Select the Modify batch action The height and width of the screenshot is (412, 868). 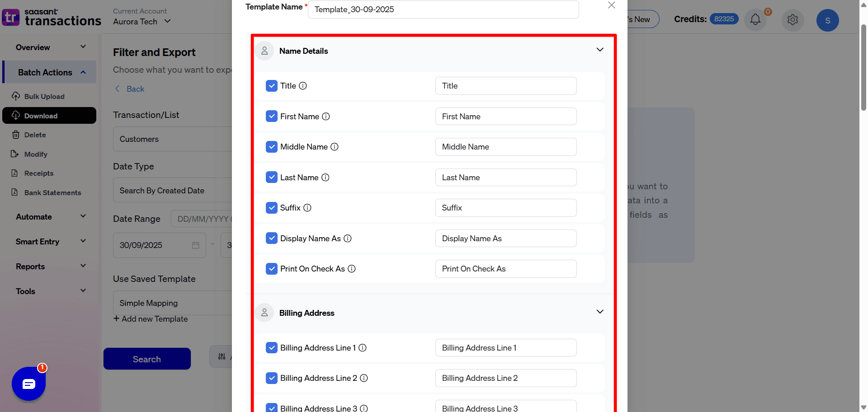pyautogui.click(x=35, y=154)
